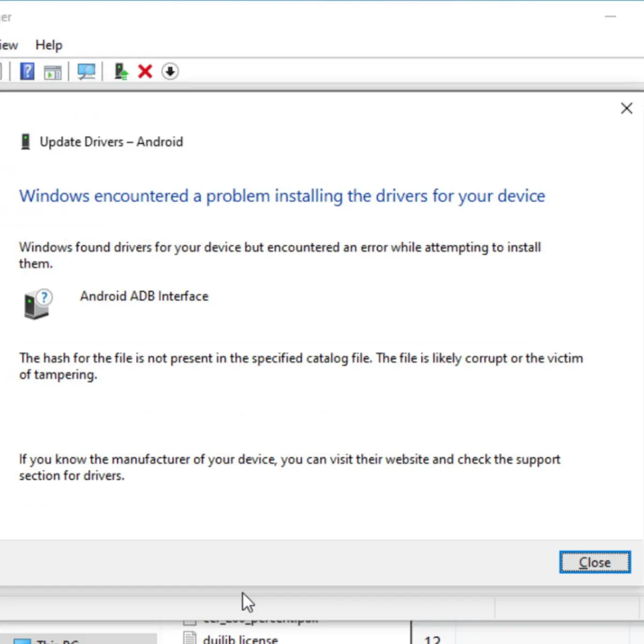Click the red X Uninstall device icon
Viewport: 644px width, 644px height.
[145, 71]
